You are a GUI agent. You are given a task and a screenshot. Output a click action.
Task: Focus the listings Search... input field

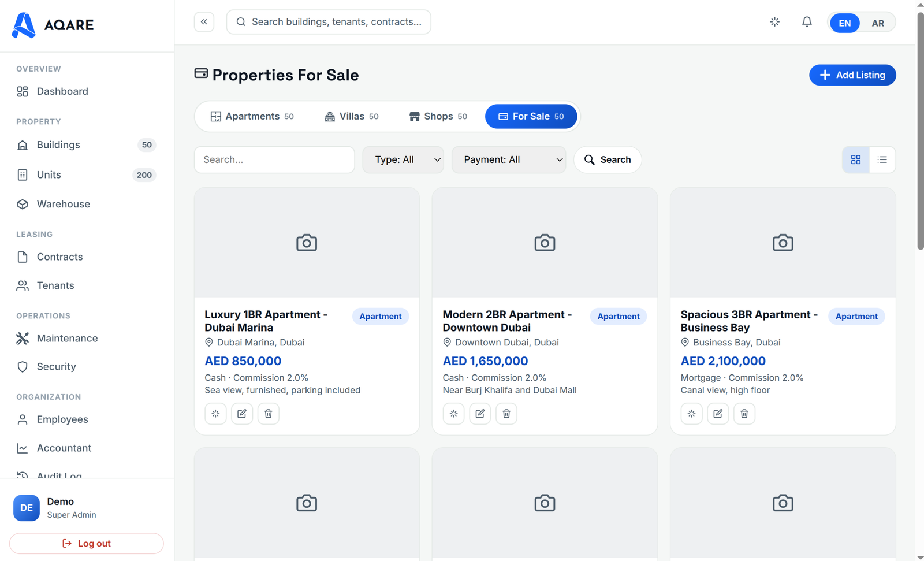tap(274, 159)
